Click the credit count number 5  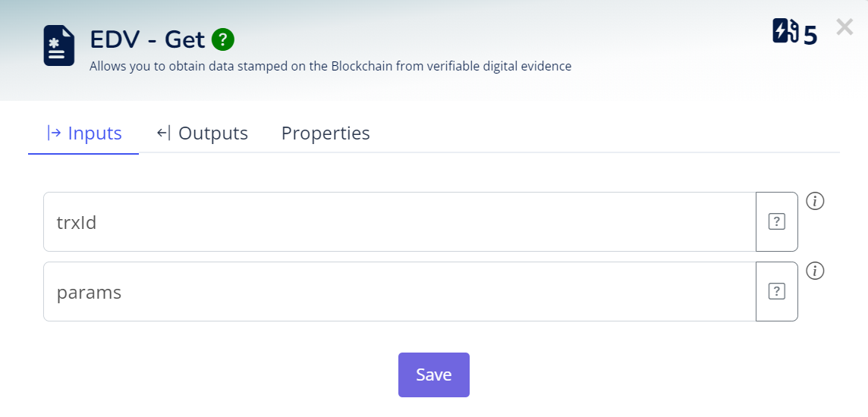[810, 35]
